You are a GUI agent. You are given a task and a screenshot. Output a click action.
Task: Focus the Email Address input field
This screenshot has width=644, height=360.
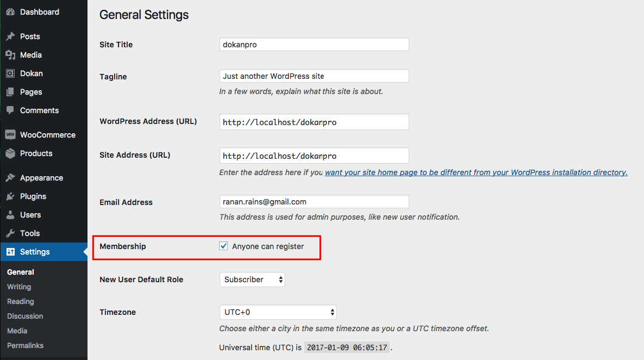pyautogui.click(x=314, y=202)
